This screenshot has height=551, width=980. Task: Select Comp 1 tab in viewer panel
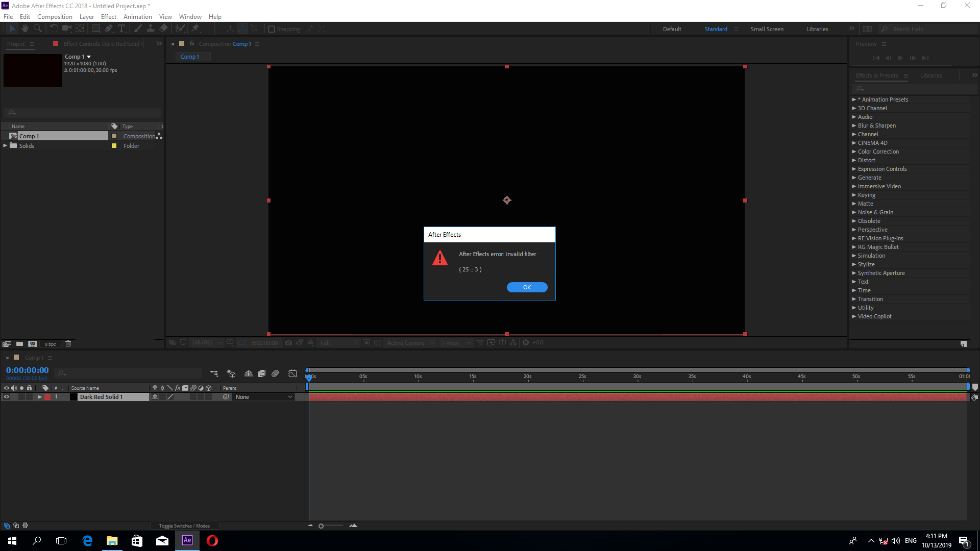pos(190,57)
